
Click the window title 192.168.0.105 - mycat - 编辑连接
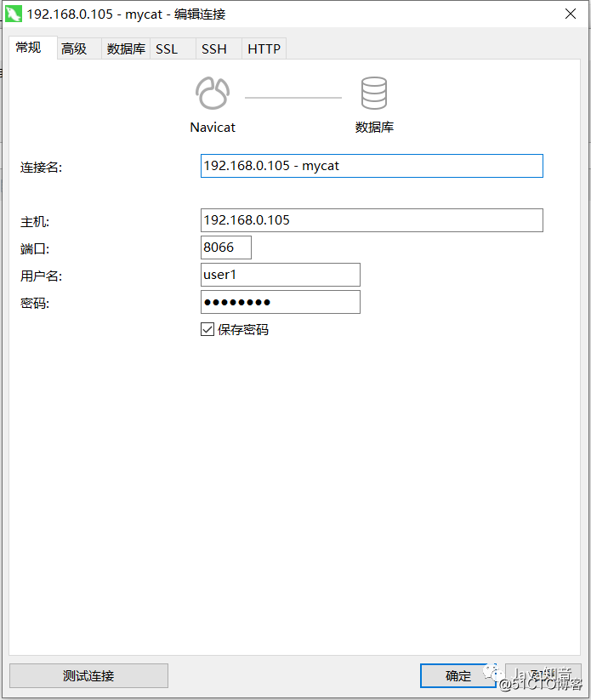point(126,14)
